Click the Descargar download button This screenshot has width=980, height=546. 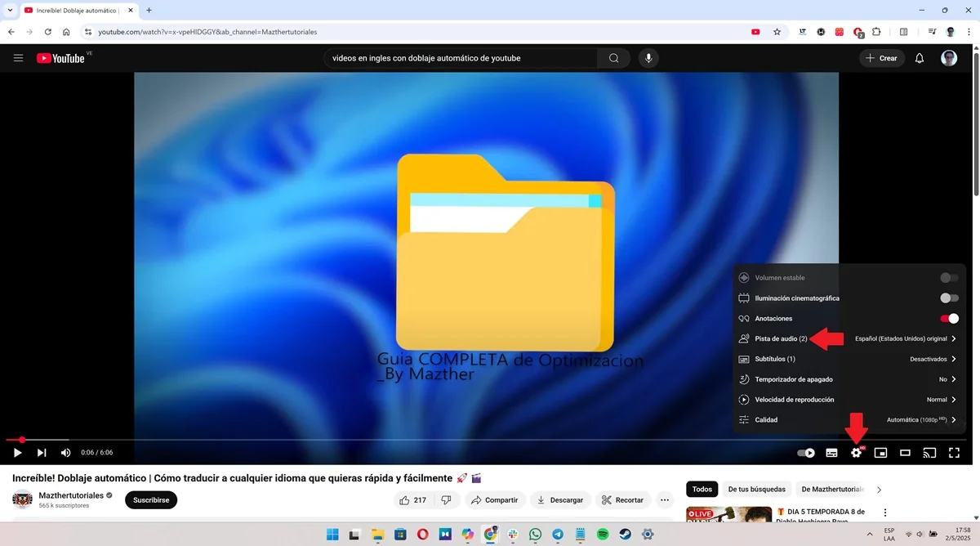click(560, 500)
